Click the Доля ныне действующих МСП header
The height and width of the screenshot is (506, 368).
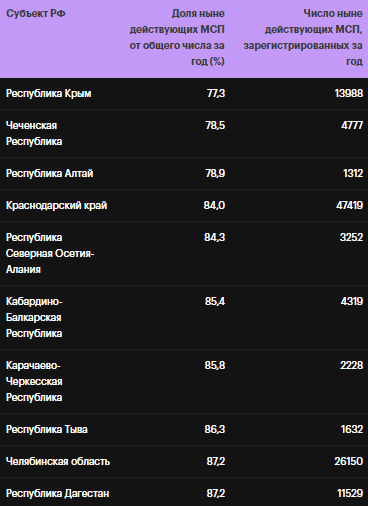point(177,37)
